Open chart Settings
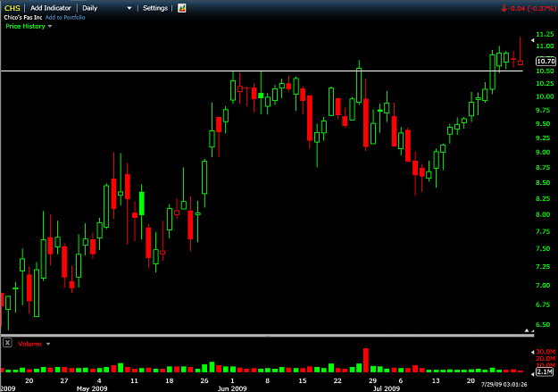This screenshot has width=558, height=392. [x=155, y=8]
